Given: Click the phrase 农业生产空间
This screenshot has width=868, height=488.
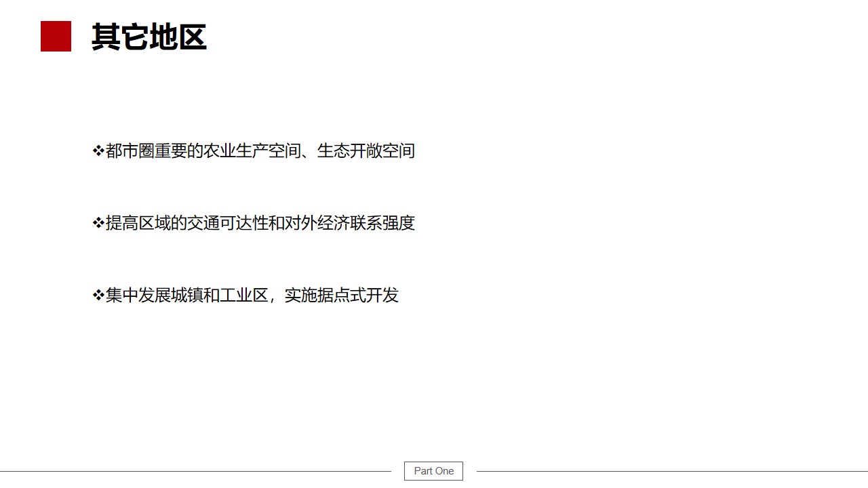Looking at the screenshot, I should (252, 150).
